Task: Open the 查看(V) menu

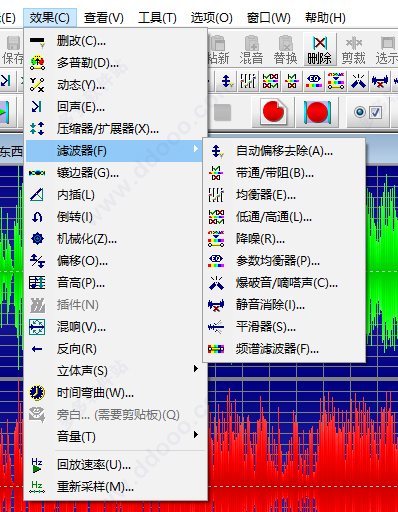Action: [104, 18]
